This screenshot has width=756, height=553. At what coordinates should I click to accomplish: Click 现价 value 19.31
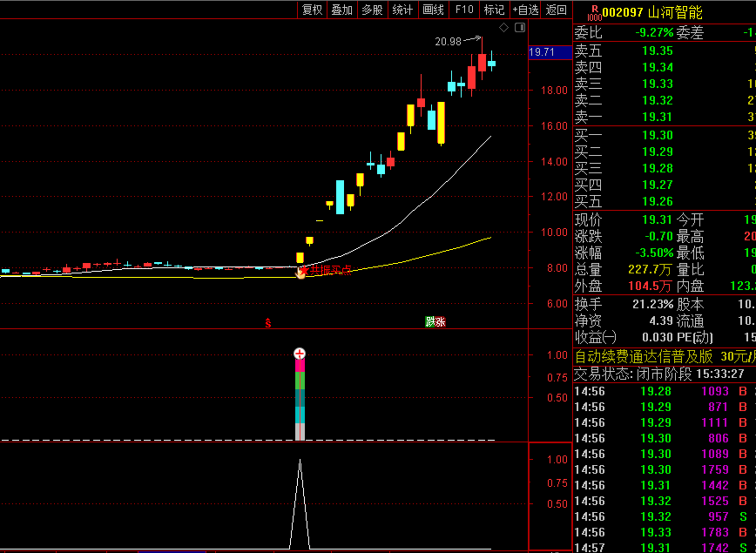(658, 219)
